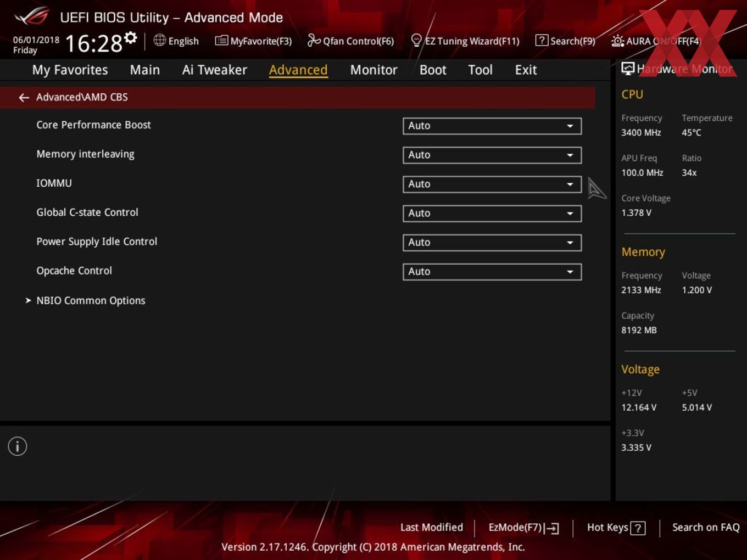
Task: Click the Last Modified button
Action: (x=432, y=527)
